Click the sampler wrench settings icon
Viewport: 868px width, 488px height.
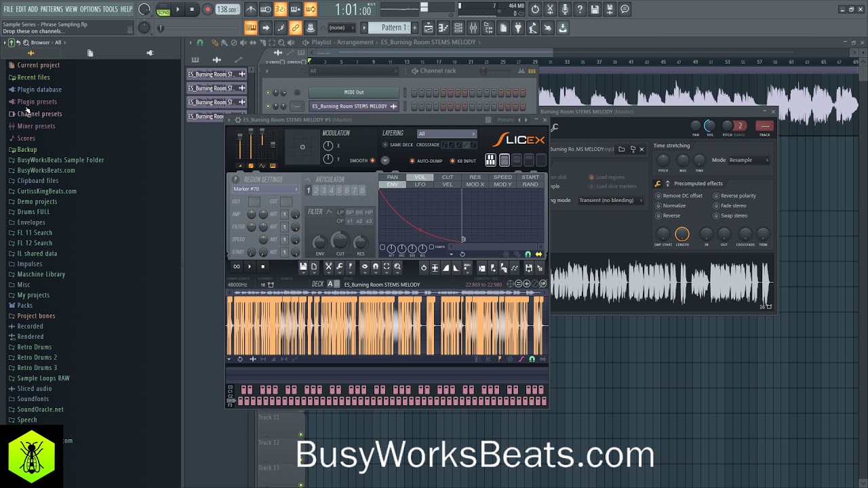555,127
